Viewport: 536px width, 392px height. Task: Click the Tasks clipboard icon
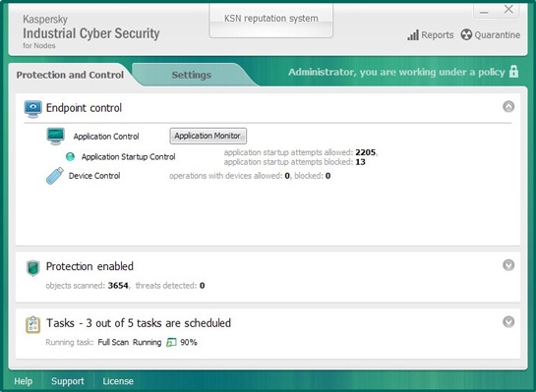point(32,324)
